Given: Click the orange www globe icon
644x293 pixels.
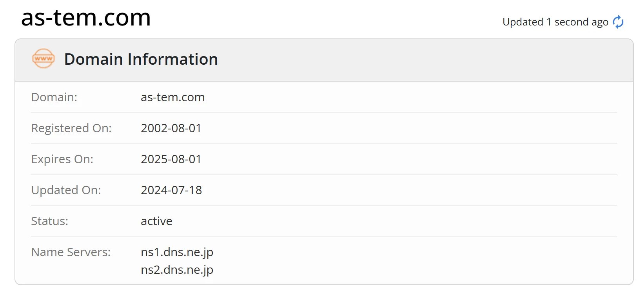Looking at the screenshot, I should pyautogui.click(x=44, y=58).
